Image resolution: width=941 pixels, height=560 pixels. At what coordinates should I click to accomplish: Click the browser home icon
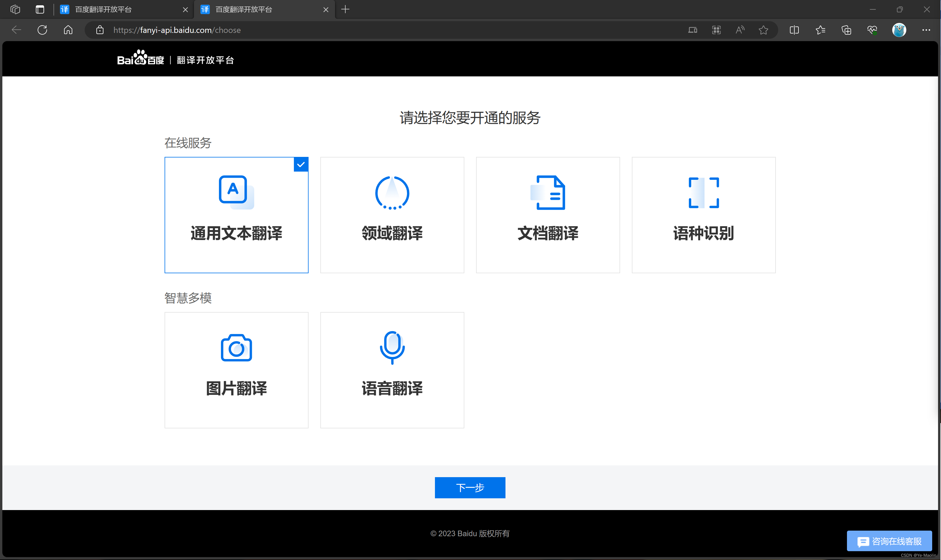(x=68, y=30)
